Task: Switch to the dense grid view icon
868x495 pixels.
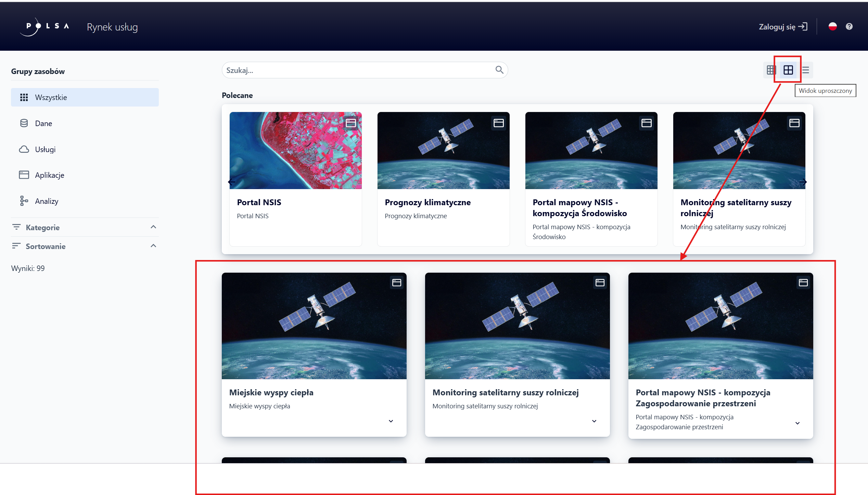Action: tap(771, 70)
